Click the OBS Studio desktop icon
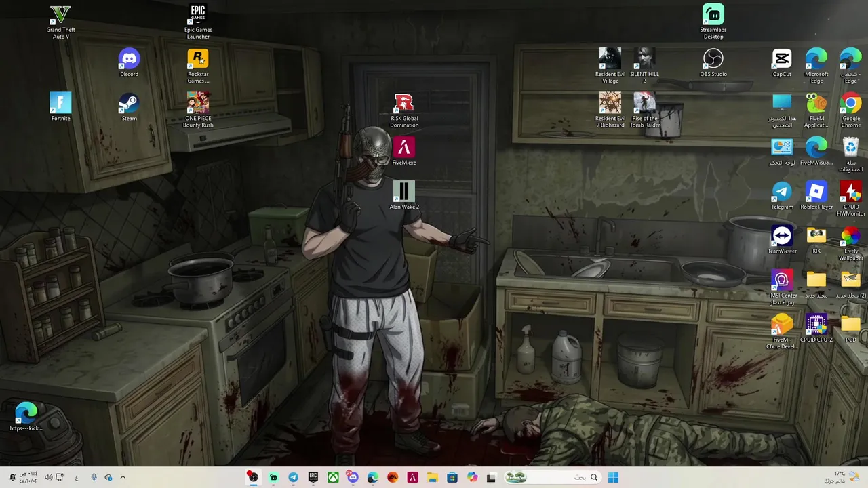 point(713,62)
